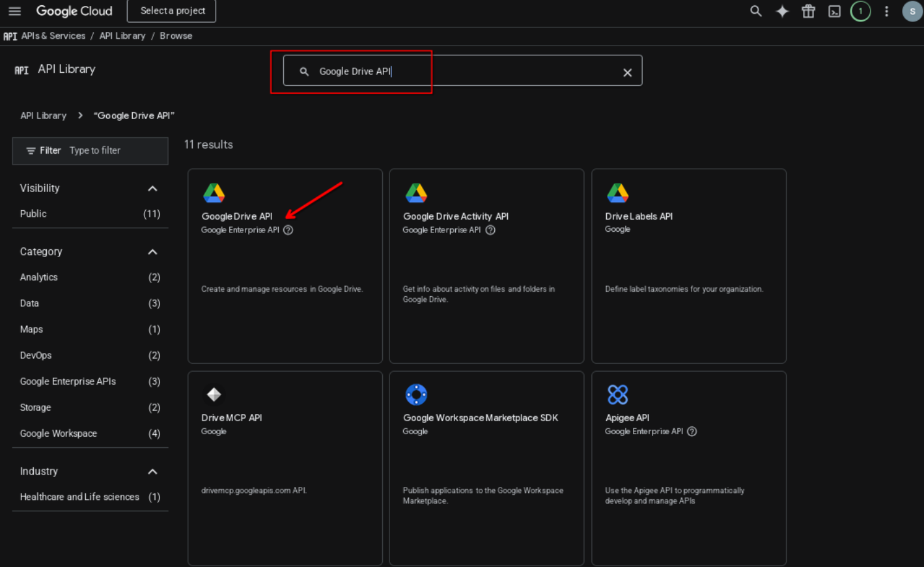Click the Drive MCP API diamond icon
Image resolution: width=924 pixels, height=567 pixels.
click(x=214, y=394)
